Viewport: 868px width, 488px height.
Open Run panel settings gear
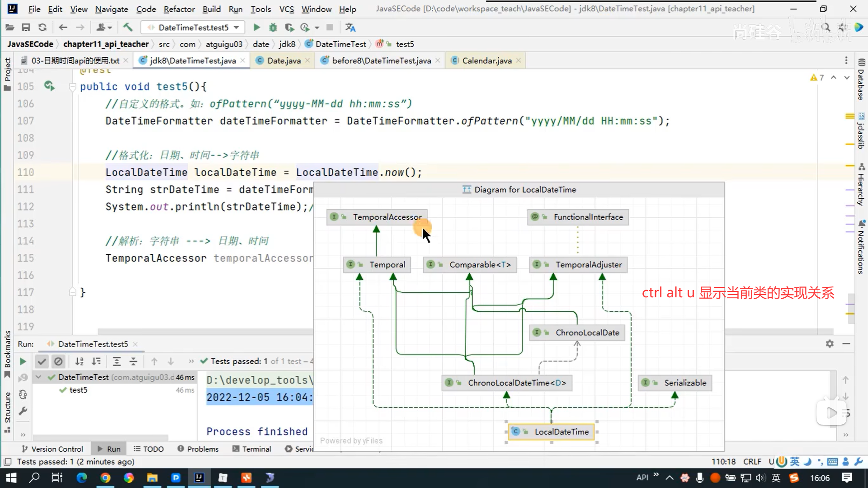click(x=830, y=344)
